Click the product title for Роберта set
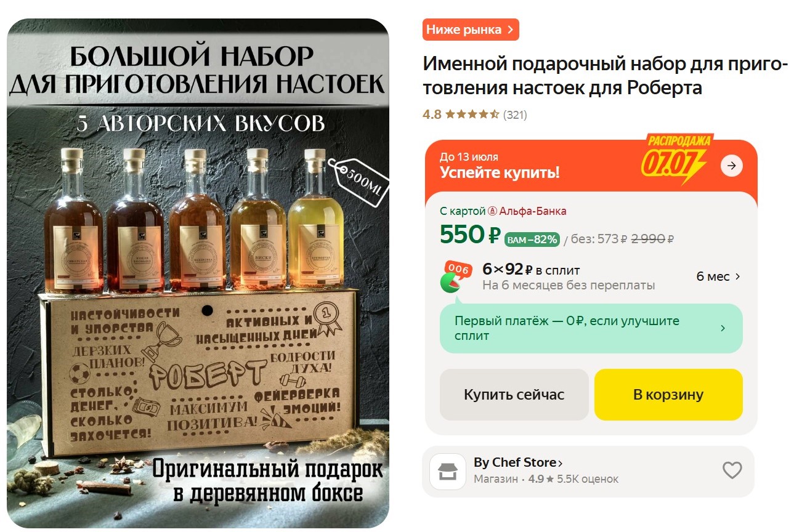The width and height of the screenshot is (802, 532). [605, 76]
